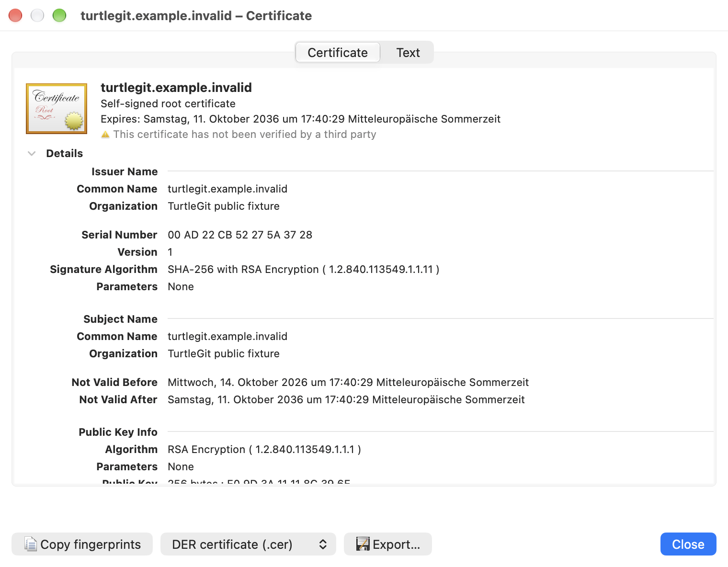Viewport: 728px width, 567px height.
Task: Click the blue Close button
Action: tap(688, 544)
